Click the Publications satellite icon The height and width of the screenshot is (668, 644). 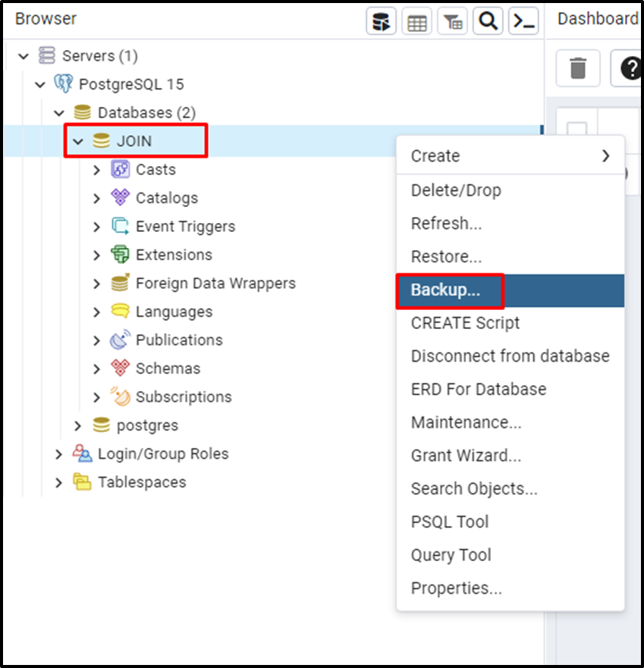(x=118, y=340)
